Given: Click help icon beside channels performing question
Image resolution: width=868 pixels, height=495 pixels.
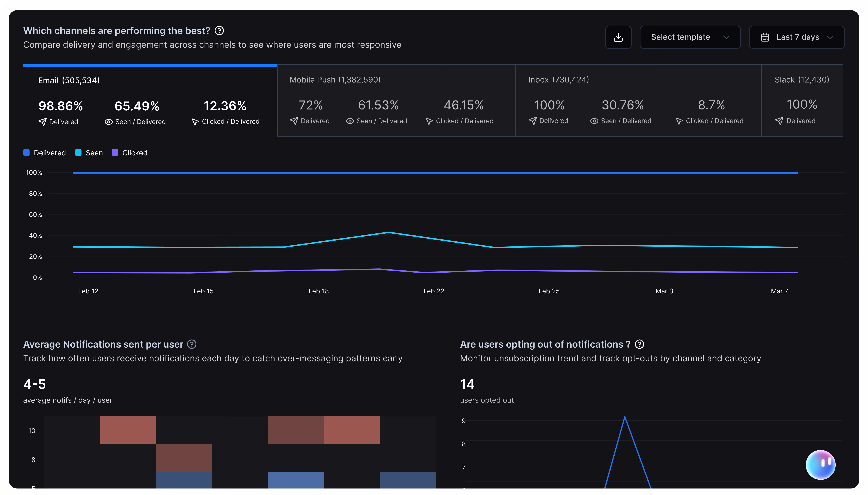Looking at the screenshot, I should pyautogui.click(x=219, y=31).
